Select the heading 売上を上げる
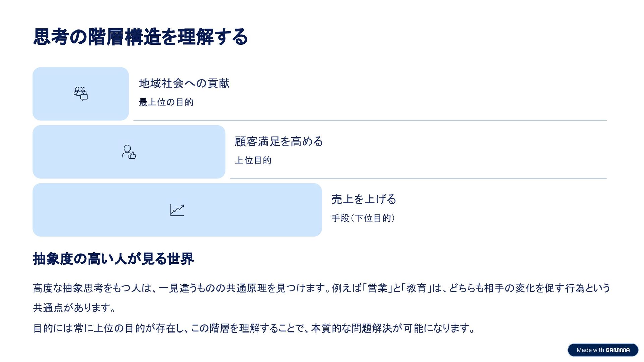The width and height of the screenshot is (644, 362). 364,199
